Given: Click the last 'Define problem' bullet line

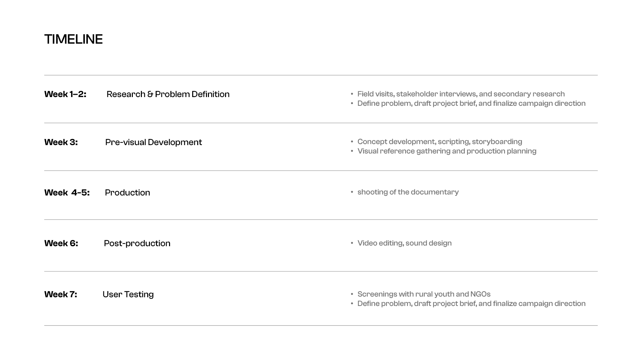Looking at the screenshot, I should pyautogui.click(x=471, y=304).
